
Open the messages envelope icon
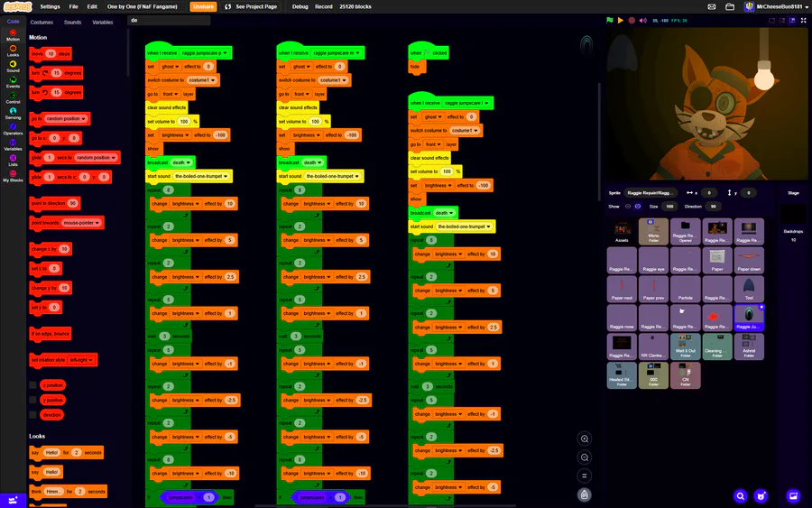click(712, 6)
